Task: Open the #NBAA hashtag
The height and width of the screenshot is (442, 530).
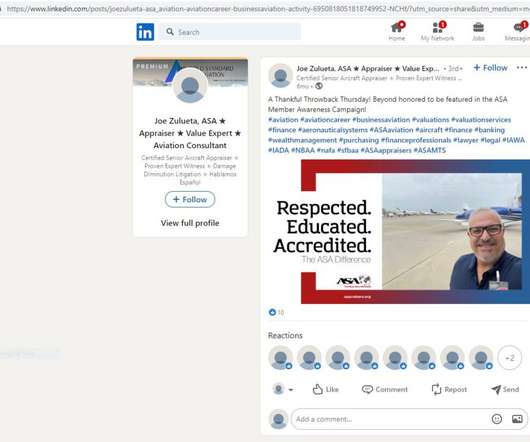Action: click(x=303, y=150)
